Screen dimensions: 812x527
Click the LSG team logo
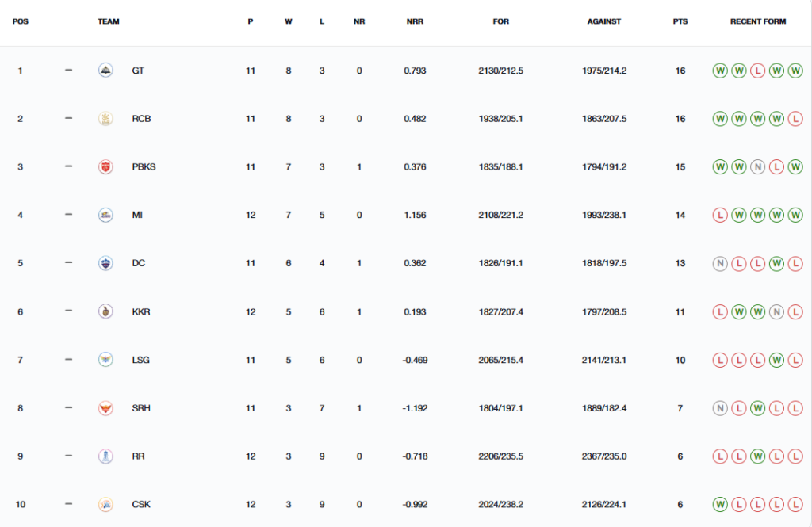pyautogui.click(x=105, y=359)
